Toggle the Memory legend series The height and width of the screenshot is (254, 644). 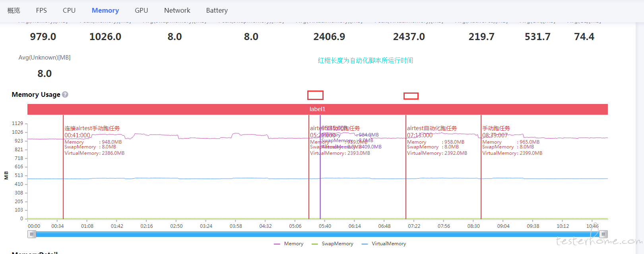pyautogui.click(x=289, y=244)
